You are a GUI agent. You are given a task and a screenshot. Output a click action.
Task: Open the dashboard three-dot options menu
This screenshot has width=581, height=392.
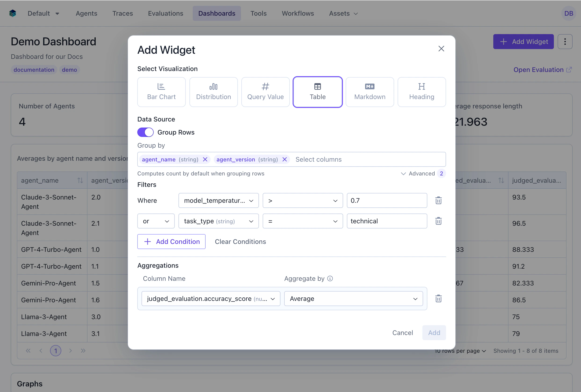point(565,41)
